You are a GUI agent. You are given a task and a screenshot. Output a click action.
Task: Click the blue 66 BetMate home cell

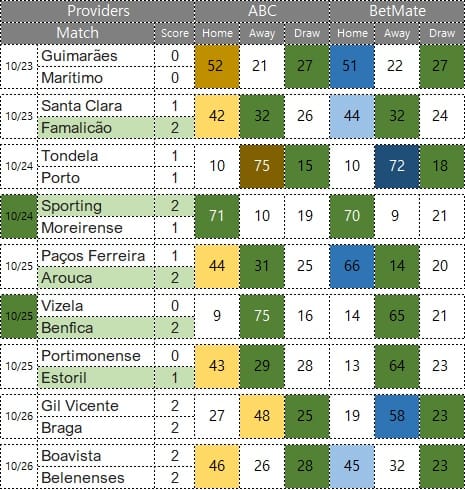coord(352,266)
